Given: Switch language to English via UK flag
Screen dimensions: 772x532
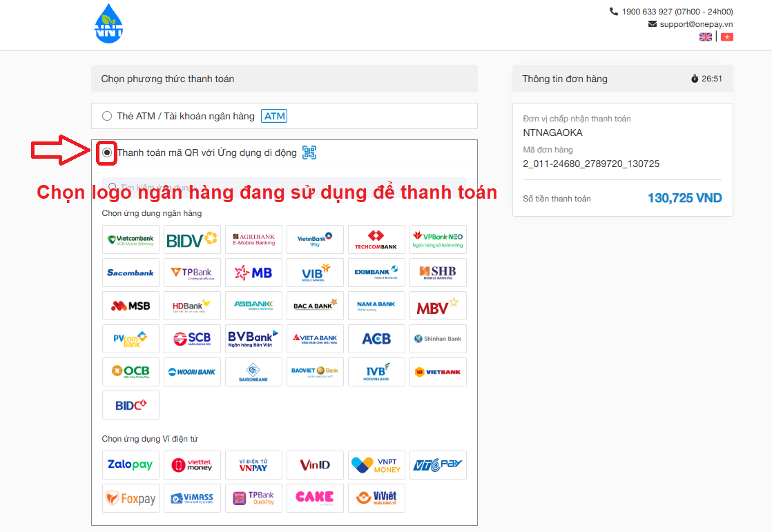Looking at the screenshot, I should (x=706, y=37).
